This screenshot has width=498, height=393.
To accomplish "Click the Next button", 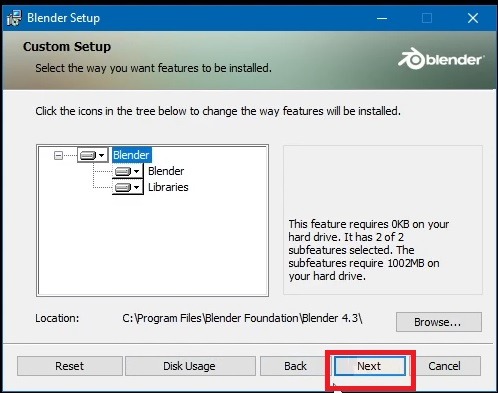I will 370,366.
